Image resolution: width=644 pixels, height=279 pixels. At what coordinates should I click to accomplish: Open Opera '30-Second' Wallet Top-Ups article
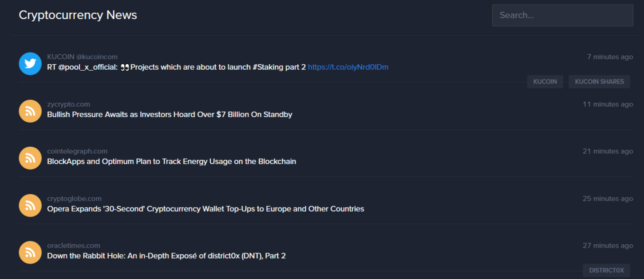(206, 209)
